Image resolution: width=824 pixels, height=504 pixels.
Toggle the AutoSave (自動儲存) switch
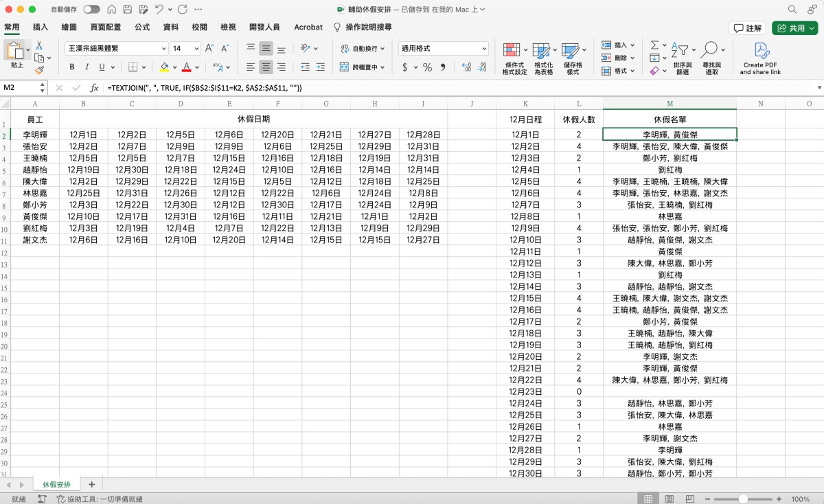pyautogui.click(x=91, y=10)
